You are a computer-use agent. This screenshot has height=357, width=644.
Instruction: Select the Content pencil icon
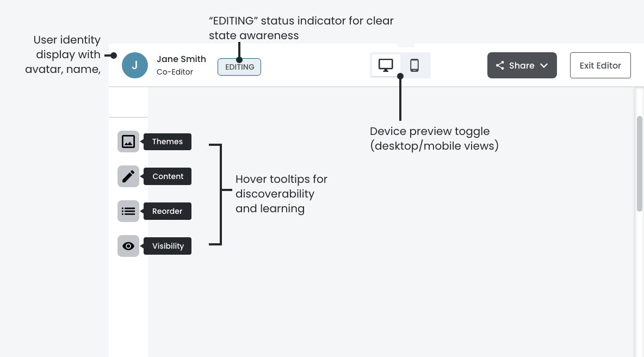[x=128, y=176]
